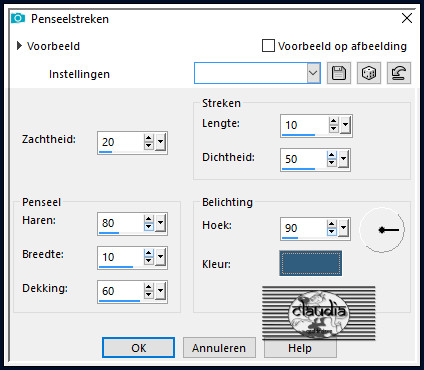Decrease Dichtheid with the down spinner arrow
The width and height of the screenshot is (424, 370).
(332, 163)
